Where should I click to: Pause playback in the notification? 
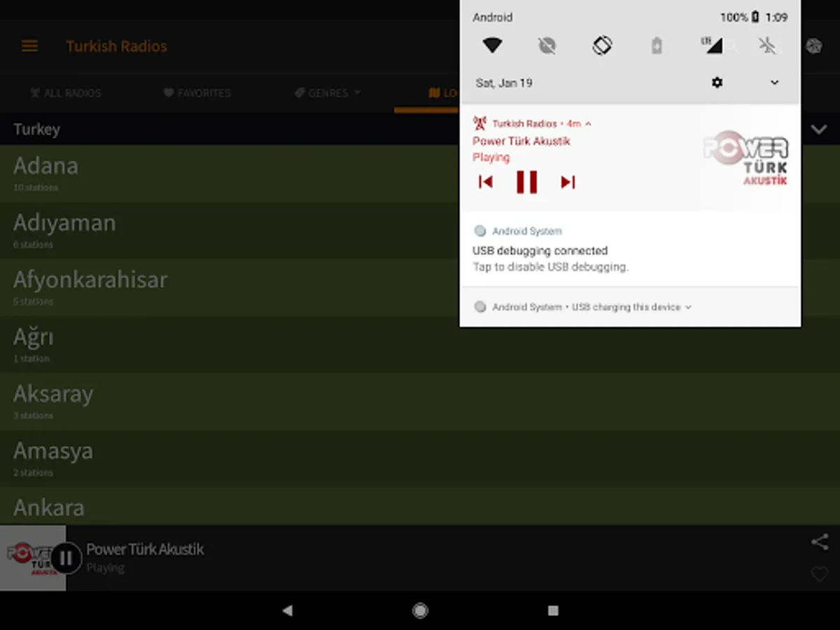point(526,182)
